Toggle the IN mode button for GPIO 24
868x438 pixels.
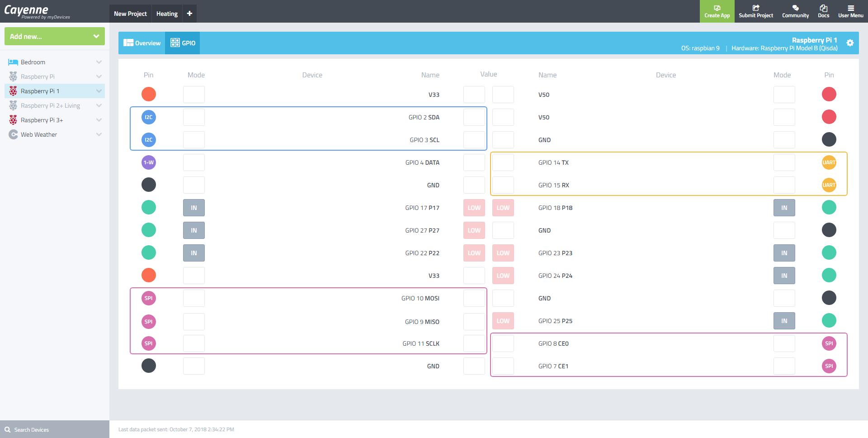(x=784, y=276)
